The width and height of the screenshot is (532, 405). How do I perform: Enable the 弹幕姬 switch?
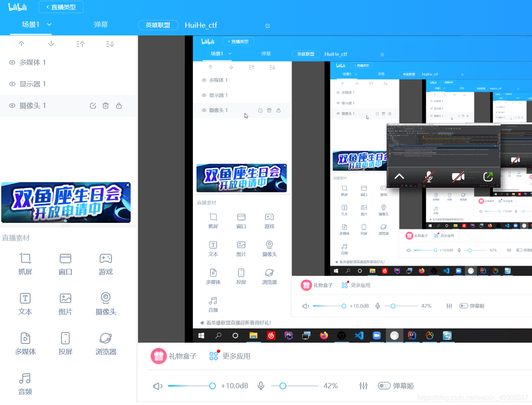tap(383, 385)
